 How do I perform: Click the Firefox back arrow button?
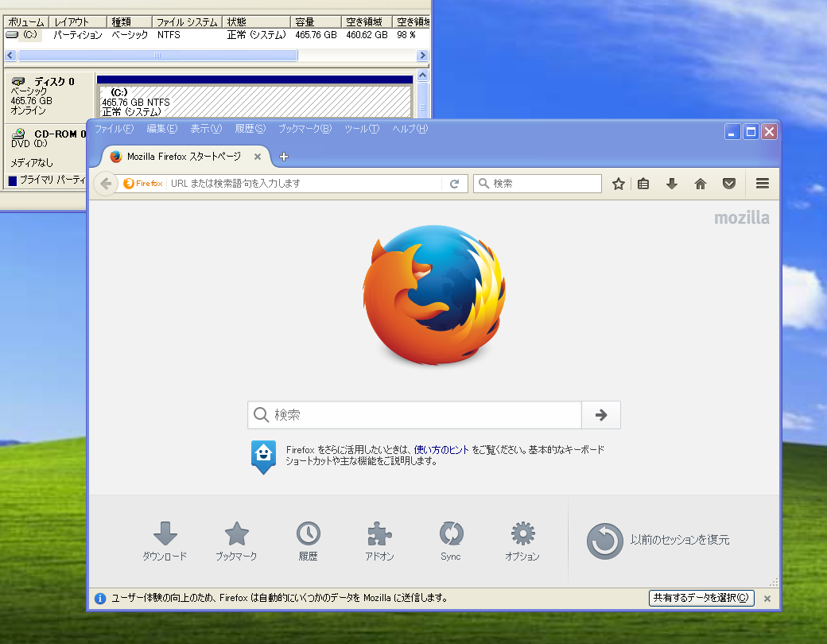[106, 184]
